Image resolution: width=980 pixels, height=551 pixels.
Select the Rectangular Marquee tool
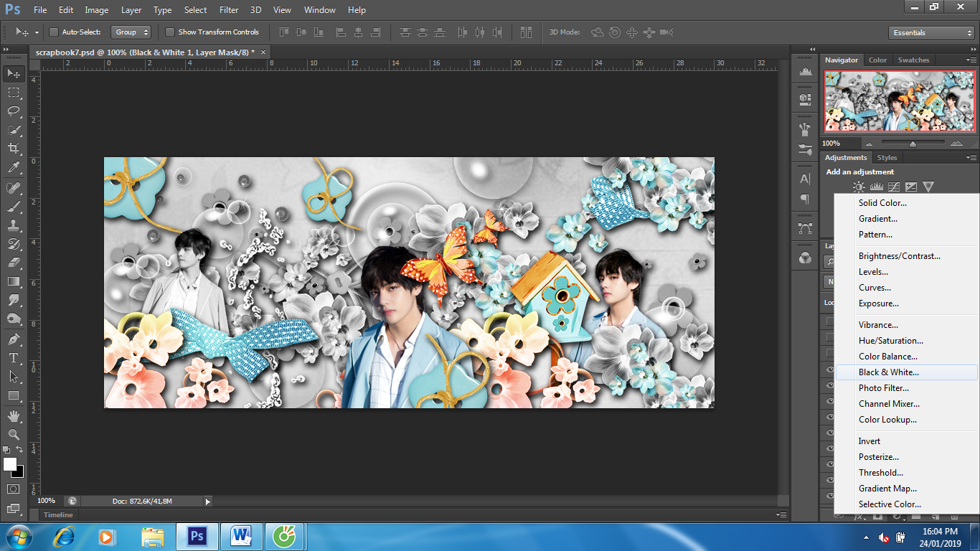14,92
